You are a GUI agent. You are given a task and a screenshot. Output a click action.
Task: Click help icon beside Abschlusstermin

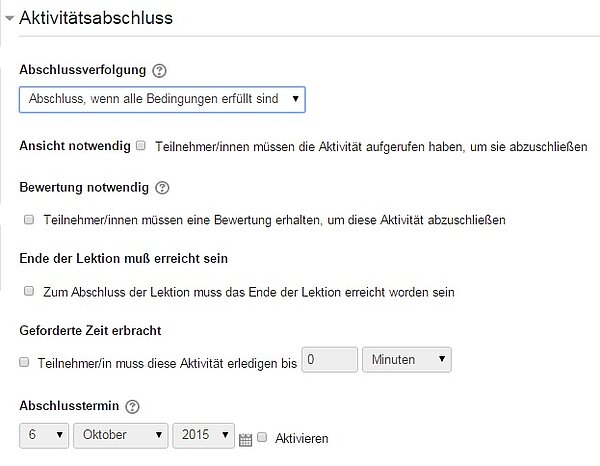133,407
